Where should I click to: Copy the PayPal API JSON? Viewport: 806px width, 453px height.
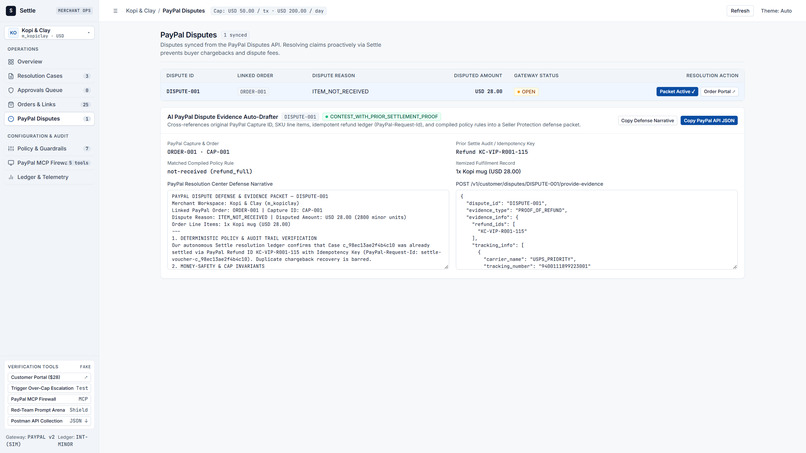point(709,120)
